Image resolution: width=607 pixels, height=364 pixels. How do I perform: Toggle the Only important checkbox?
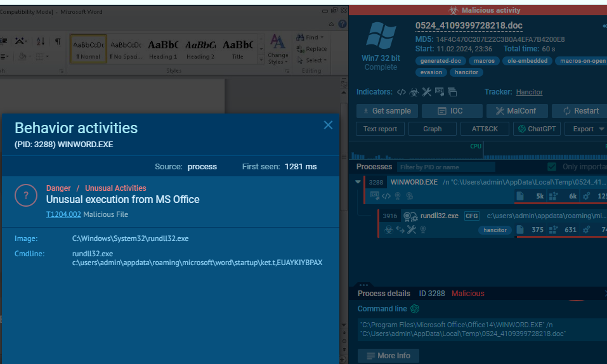(x=552, y=167)
